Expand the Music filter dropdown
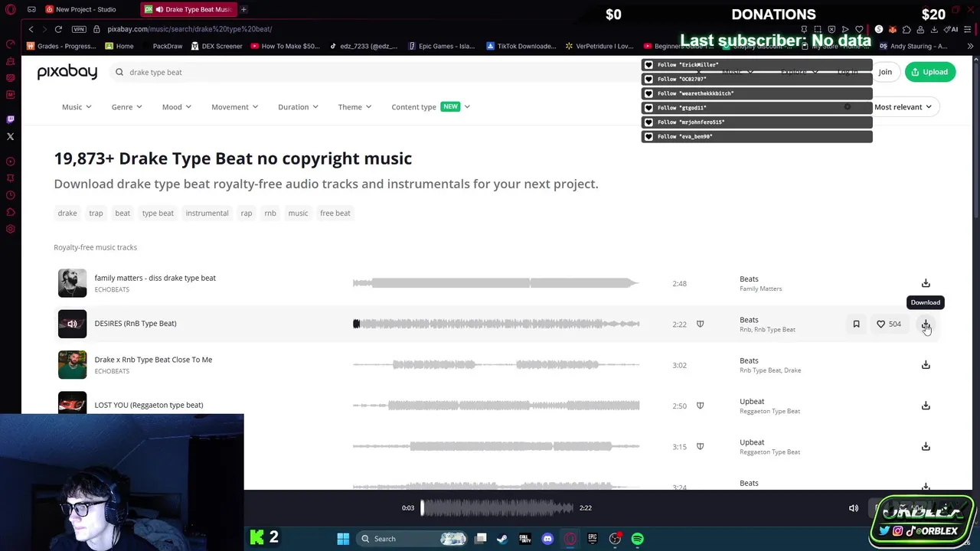The width and height of the screenshot is (980, 551). [x=77, y=107]
